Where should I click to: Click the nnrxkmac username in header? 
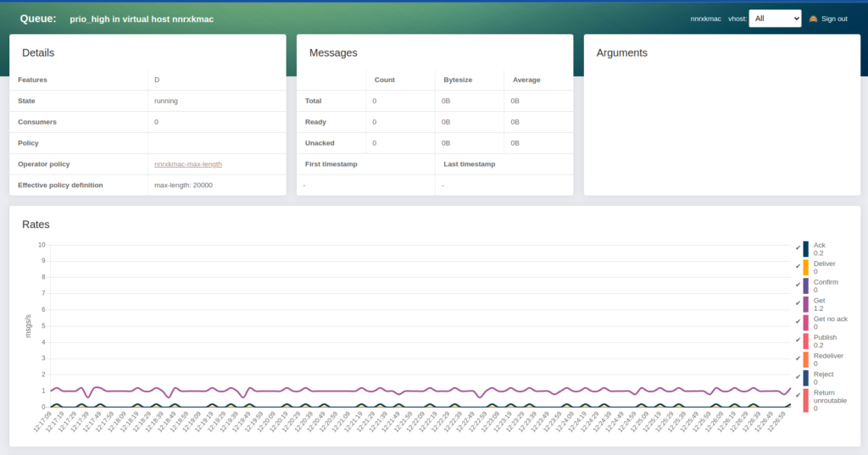(x=705, y=19)
